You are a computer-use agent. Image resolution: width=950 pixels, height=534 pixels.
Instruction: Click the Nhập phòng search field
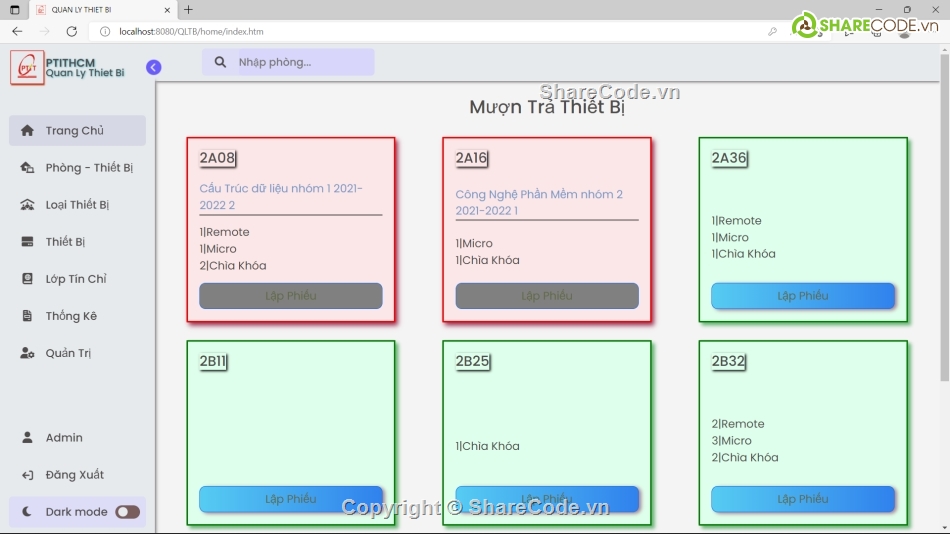coord(303,62)
